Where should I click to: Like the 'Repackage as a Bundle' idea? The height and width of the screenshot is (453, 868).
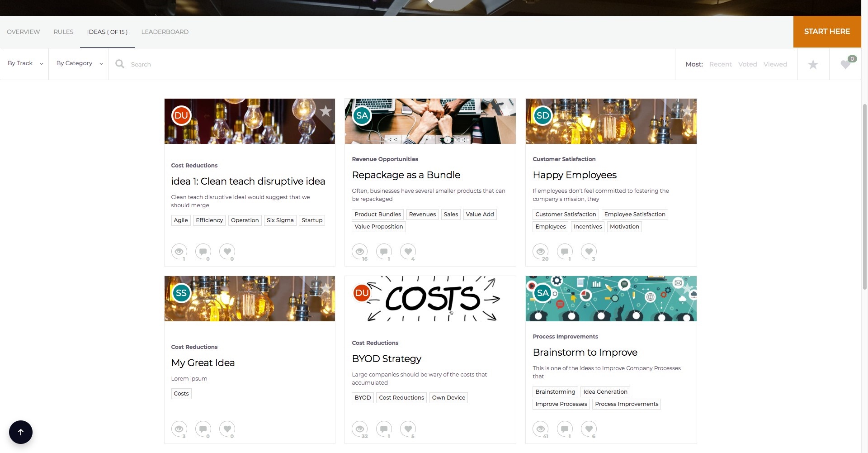point(408,252)
